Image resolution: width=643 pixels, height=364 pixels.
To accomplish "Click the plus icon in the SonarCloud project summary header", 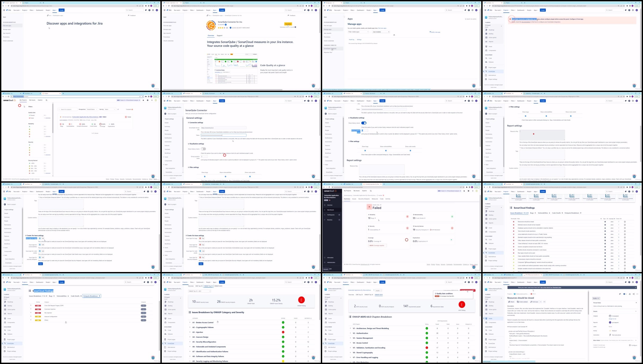I will click(x=473, y=191).
